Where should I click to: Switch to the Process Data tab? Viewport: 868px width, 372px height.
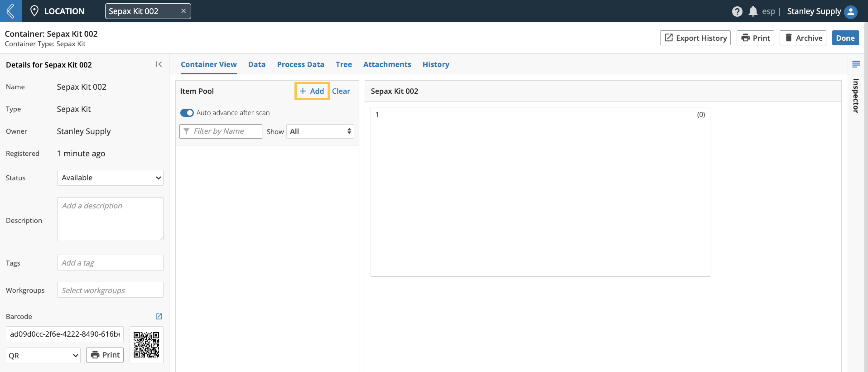tap(301, 64)
